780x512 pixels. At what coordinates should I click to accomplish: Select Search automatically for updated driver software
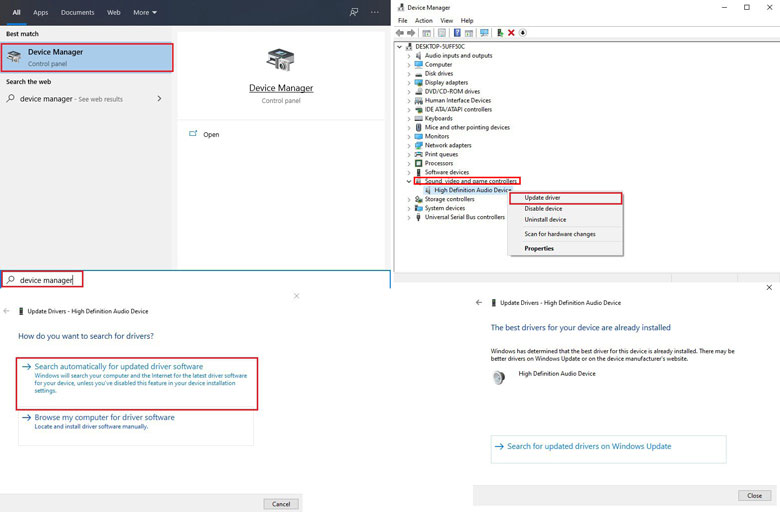137,383
